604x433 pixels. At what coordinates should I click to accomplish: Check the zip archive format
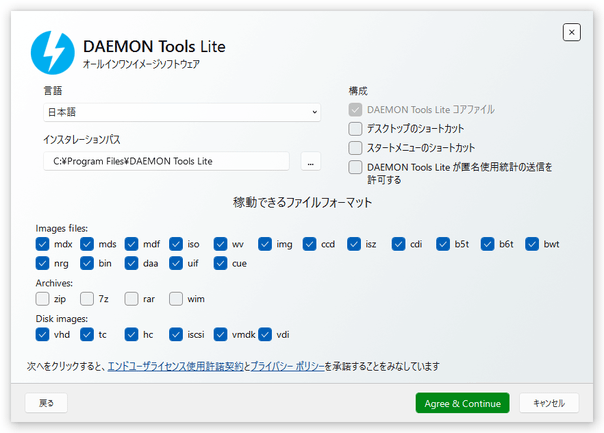coord(42,299)
